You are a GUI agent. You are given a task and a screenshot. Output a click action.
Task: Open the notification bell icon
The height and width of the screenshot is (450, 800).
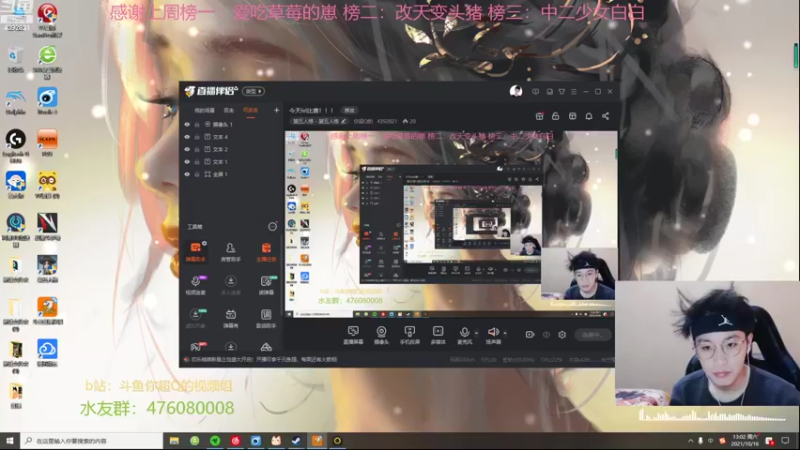[x=589, y=116]
